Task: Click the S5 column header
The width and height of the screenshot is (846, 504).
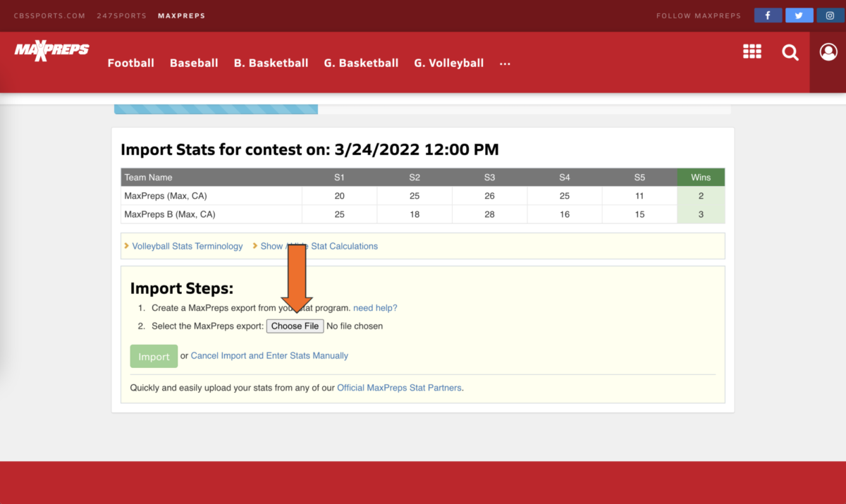Action: (x=639, y=178)
